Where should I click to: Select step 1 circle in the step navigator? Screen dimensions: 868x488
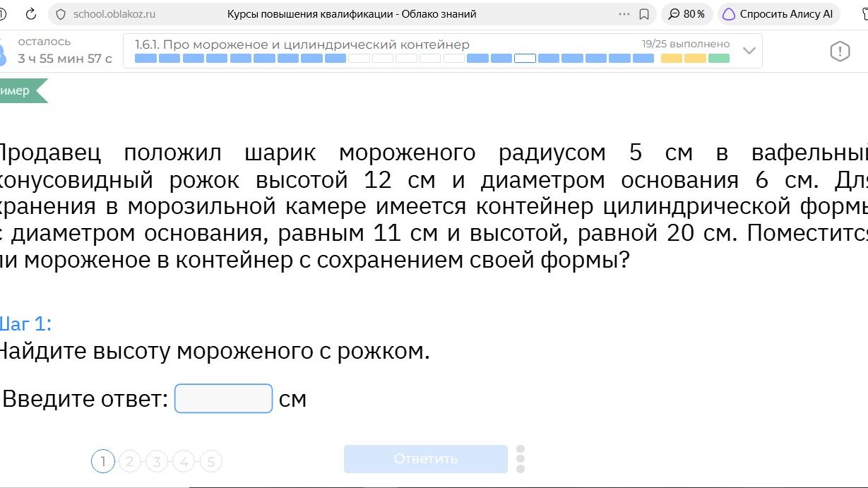point(103,462)
